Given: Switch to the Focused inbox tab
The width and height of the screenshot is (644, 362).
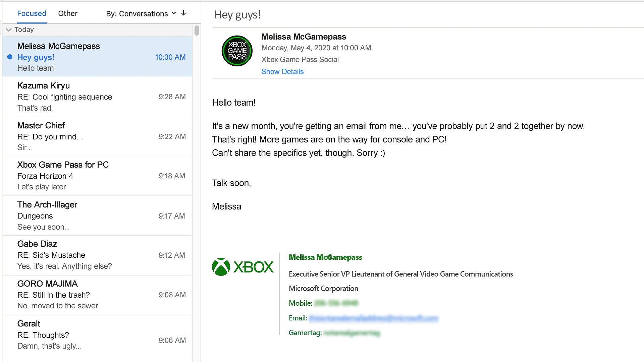Looking at the screenshot, I should [32, 13].
